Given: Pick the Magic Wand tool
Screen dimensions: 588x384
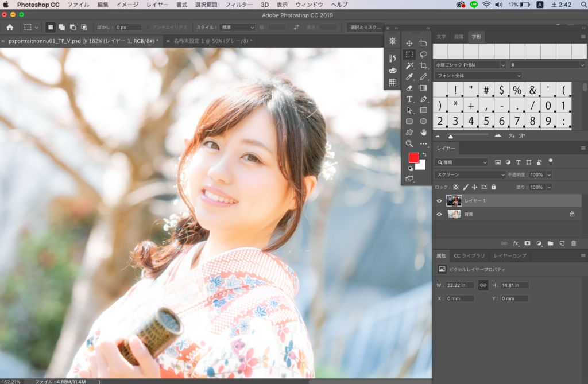Looking at the screenshot, I should click(409, 66).
